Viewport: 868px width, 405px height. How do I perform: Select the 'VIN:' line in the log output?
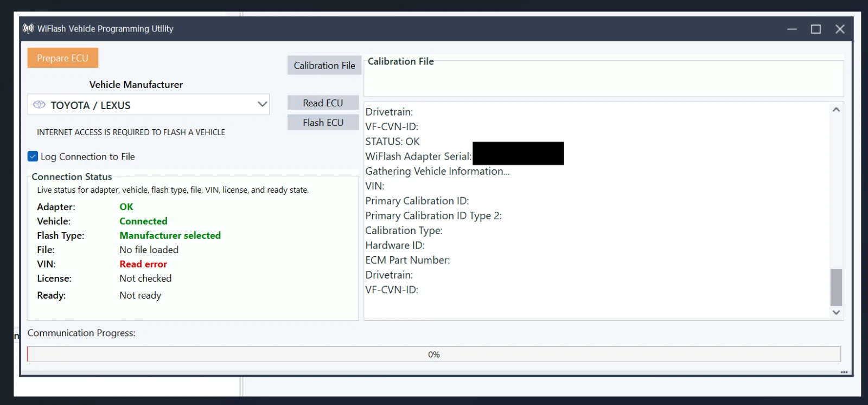tap(375, 186)
